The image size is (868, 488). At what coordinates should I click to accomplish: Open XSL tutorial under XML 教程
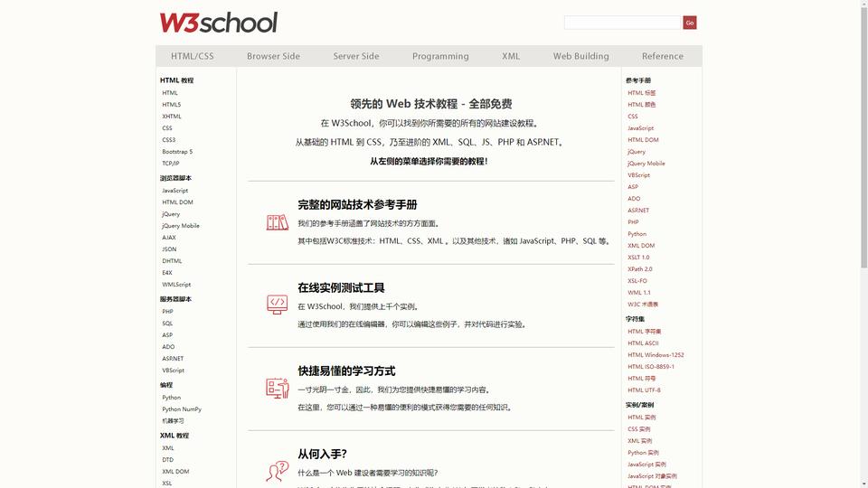(167, 483)
